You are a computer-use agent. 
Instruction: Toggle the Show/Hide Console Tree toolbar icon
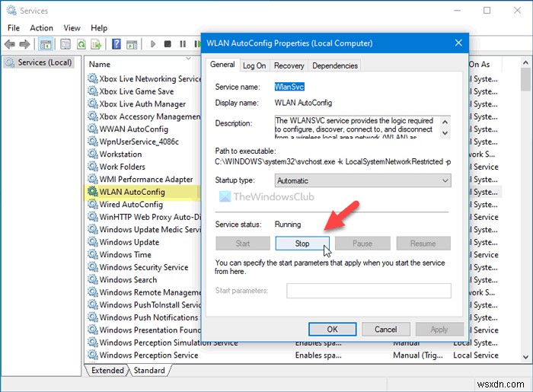46,44
